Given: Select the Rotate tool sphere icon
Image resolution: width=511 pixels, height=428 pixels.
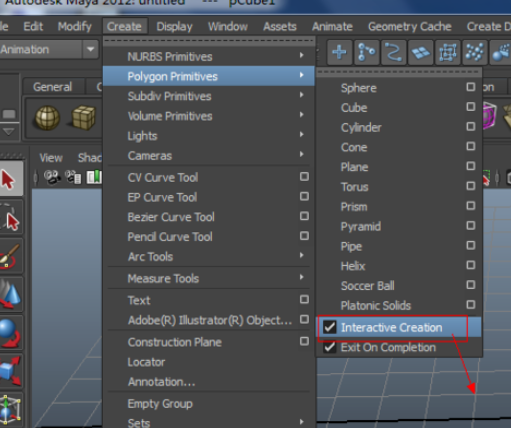Looking at the screenshot, I should click(10, 333).
